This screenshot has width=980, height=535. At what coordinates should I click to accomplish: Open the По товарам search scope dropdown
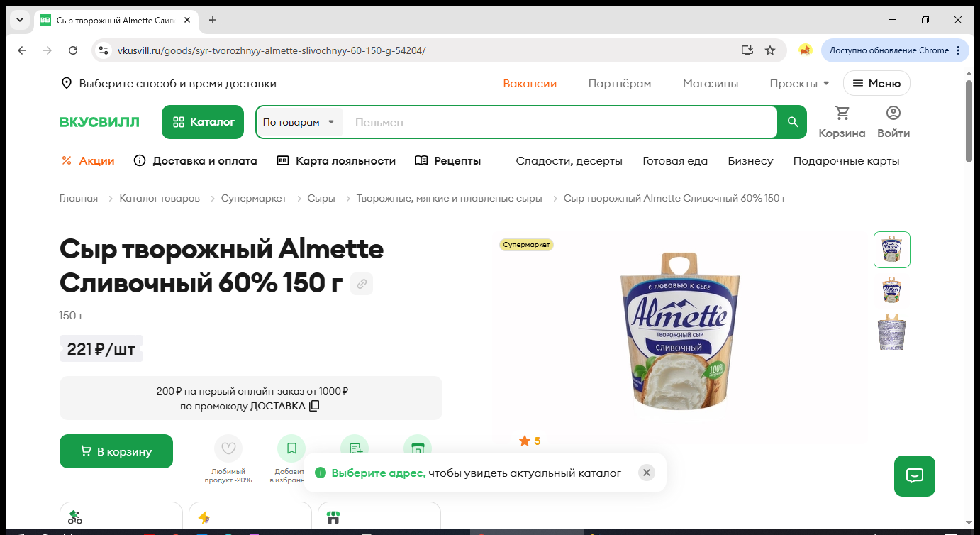pos(299,122)
